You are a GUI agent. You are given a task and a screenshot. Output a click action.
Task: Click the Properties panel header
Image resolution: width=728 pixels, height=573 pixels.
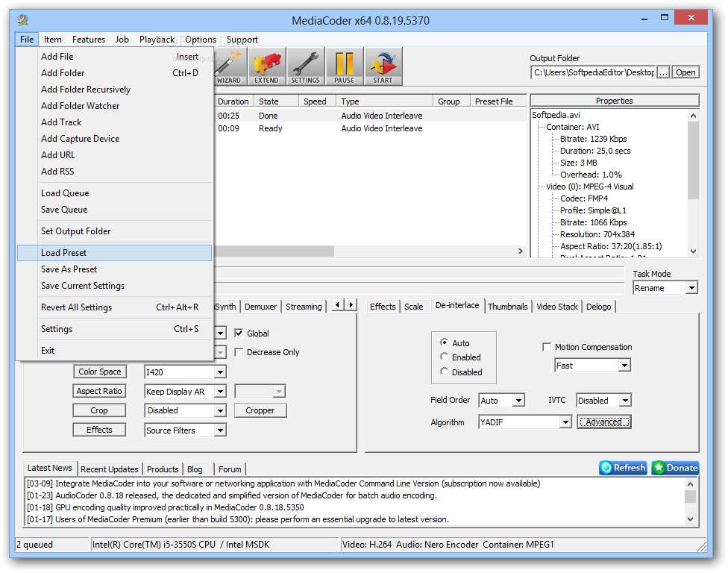point(615,101)
